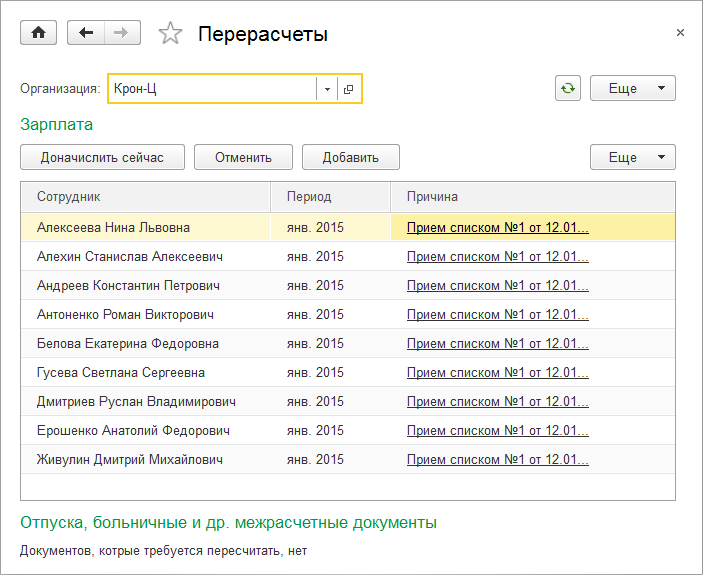The image size is (703, 575).
Task: Add Перерасчеты to favorites with star
Action: 171,34
